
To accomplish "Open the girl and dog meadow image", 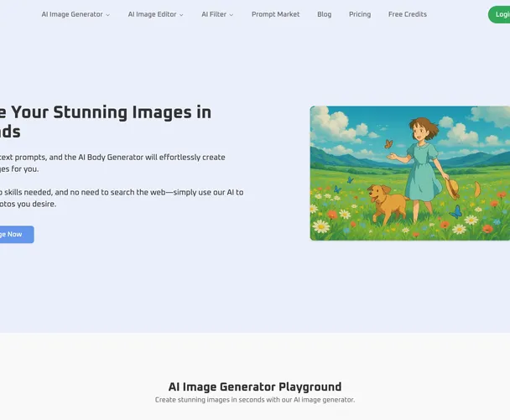I will click(x=410, y=174).
